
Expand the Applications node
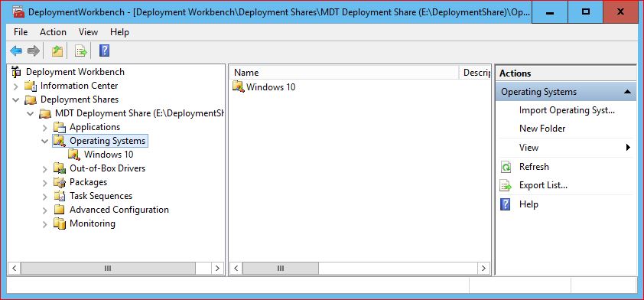pyautogui.click(x=45, y=127)
